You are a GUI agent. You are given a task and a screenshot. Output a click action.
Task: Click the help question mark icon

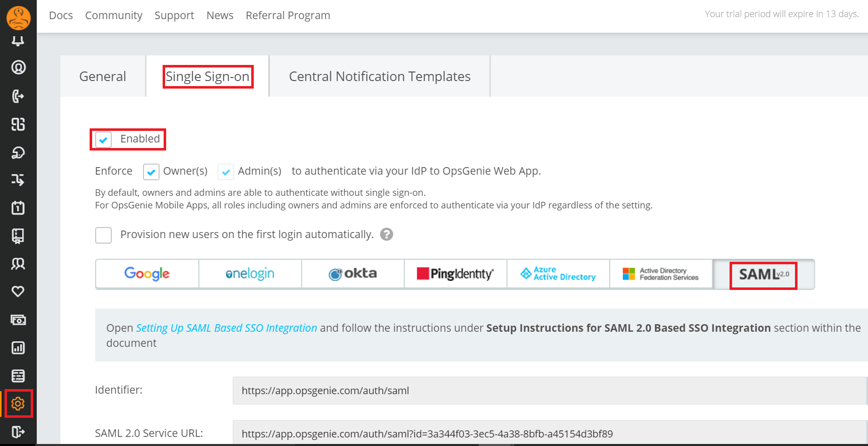[x=386, y=235]
